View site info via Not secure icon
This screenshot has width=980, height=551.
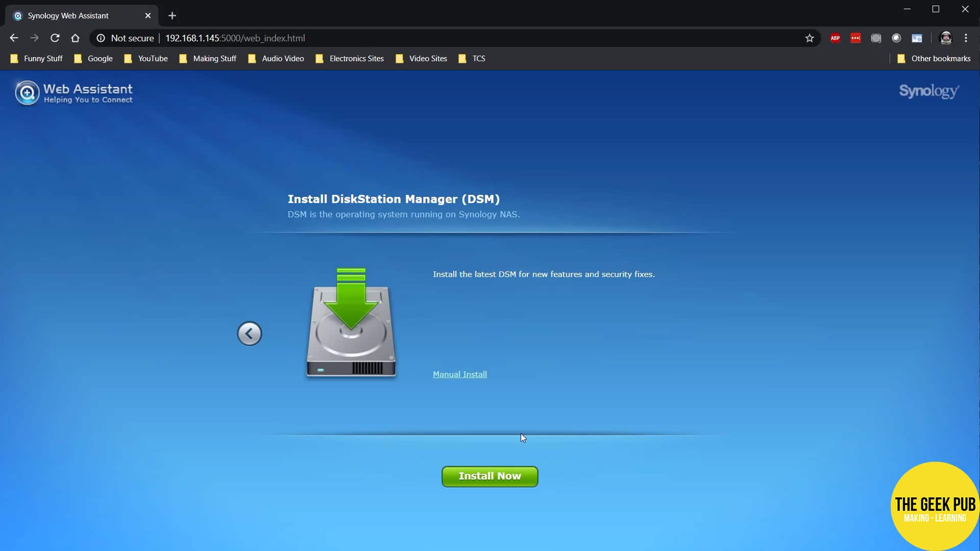point(101,38)
